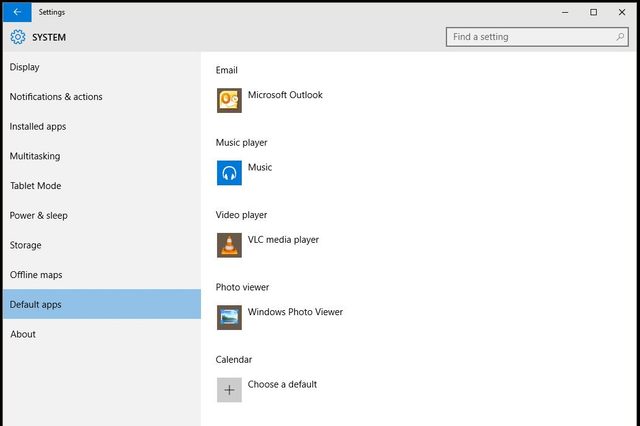
Task: Minimize the Settings window
Action: (x=565, y=12)
